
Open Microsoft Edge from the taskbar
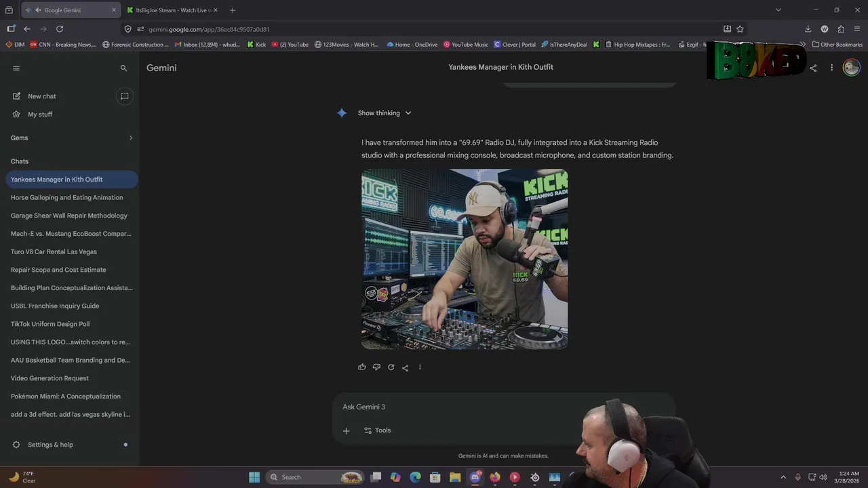click(415, 477)
